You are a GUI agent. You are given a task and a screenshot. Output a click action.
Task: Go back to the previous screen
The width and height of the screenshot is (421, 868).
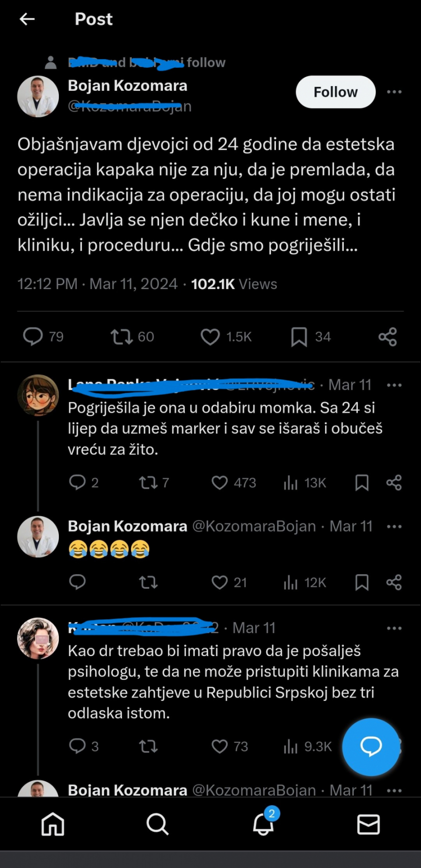(27, 19)
